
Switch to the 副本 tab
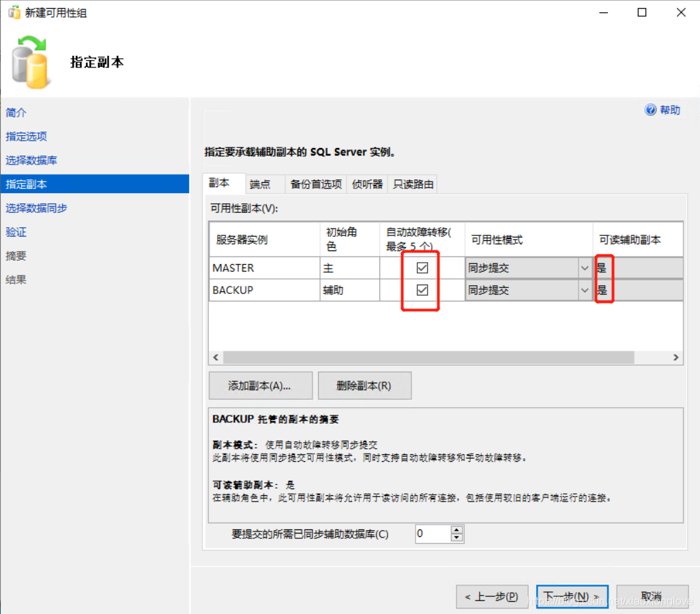[x=223, y=183]
